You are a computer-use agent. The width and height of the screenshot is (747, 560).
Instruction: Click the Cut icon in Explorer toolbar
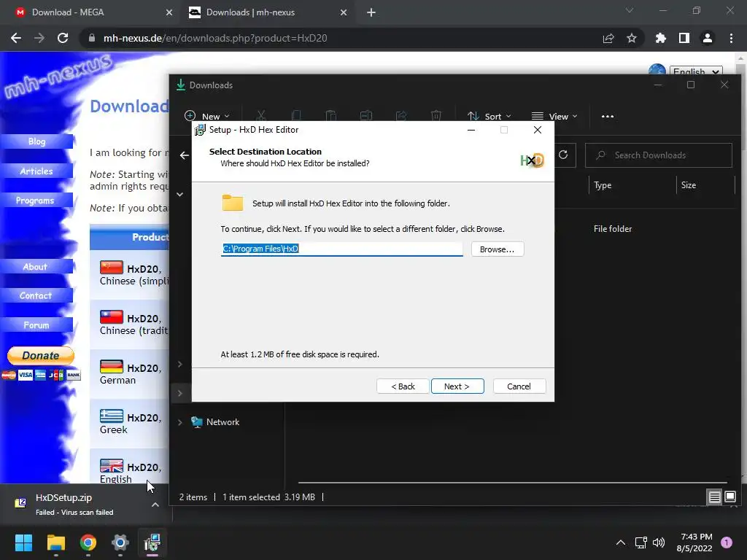260,116
